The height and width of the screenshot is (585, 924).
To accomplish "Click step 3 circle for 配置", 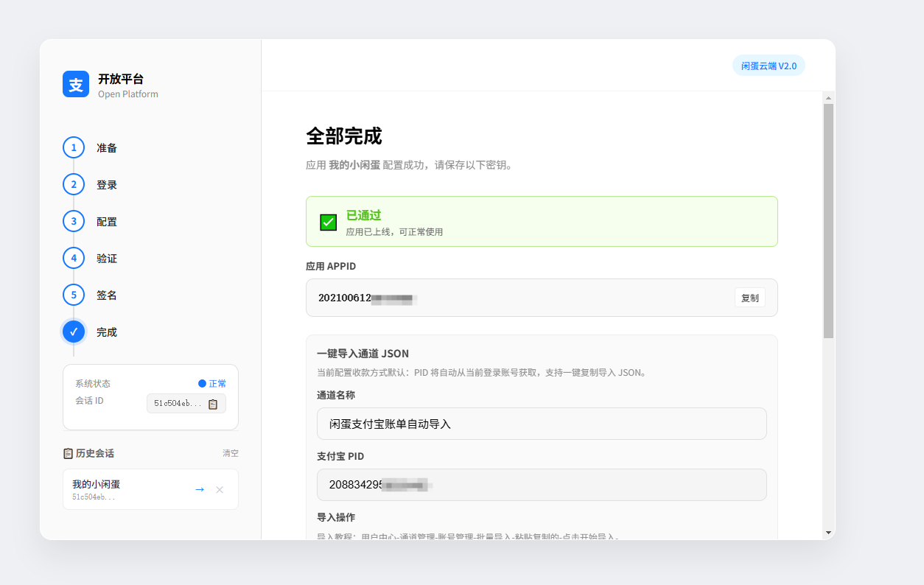I will (x=74, y=221).
